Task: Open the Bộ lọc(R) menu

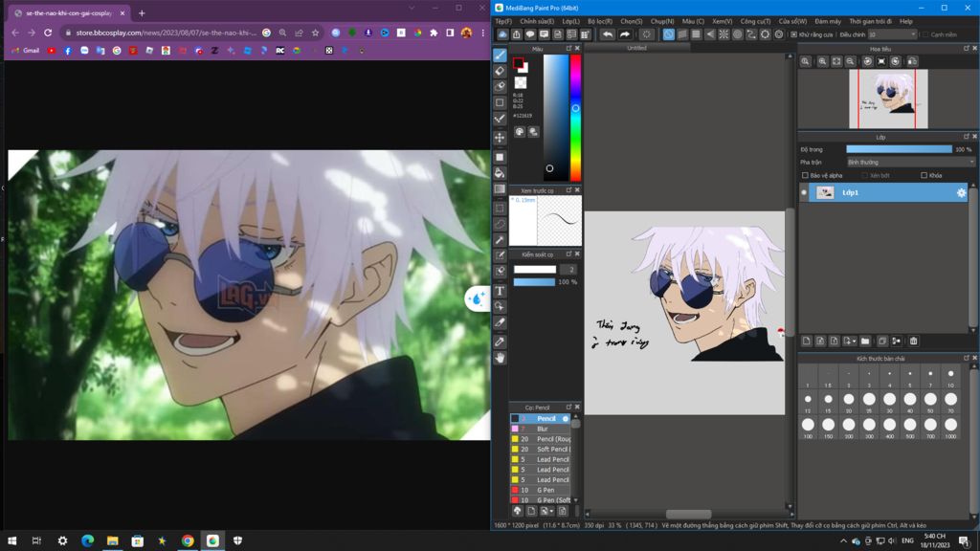Action: tap(600, 21)
